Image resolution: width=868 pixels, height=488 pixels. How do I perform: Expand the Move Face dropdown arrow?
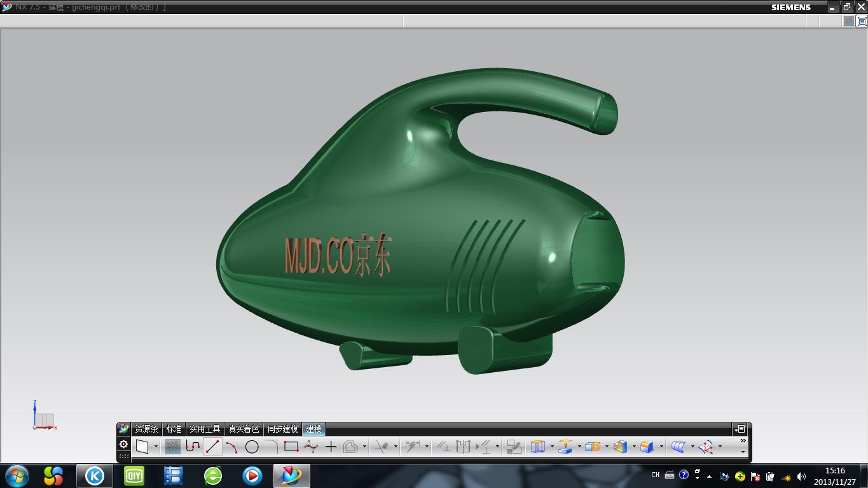(x=720, y=447)
